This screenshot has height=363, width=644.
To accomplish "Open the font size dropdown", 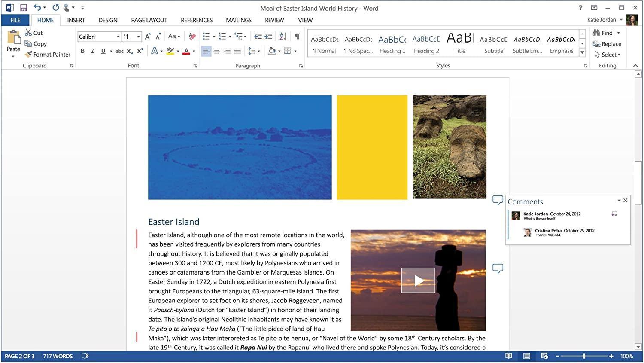I will point(138,37).
